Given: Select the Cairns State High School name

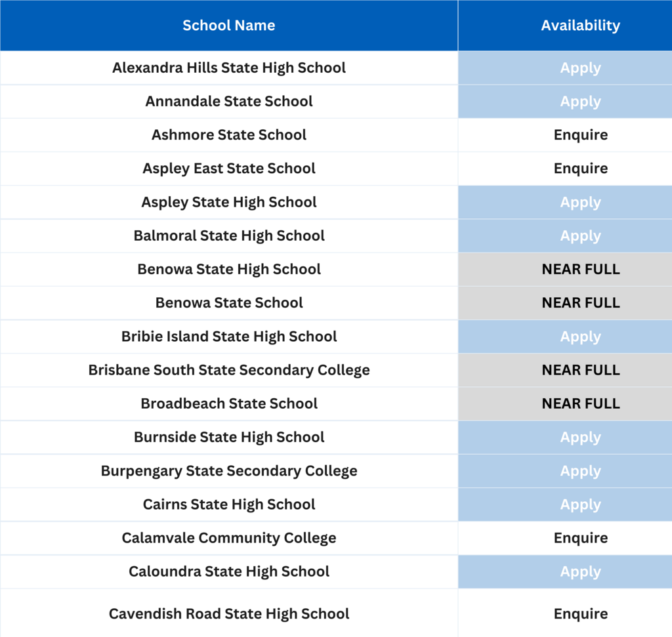Looking at the screenshot, I should pyautogui.click(x=229, y=504).
